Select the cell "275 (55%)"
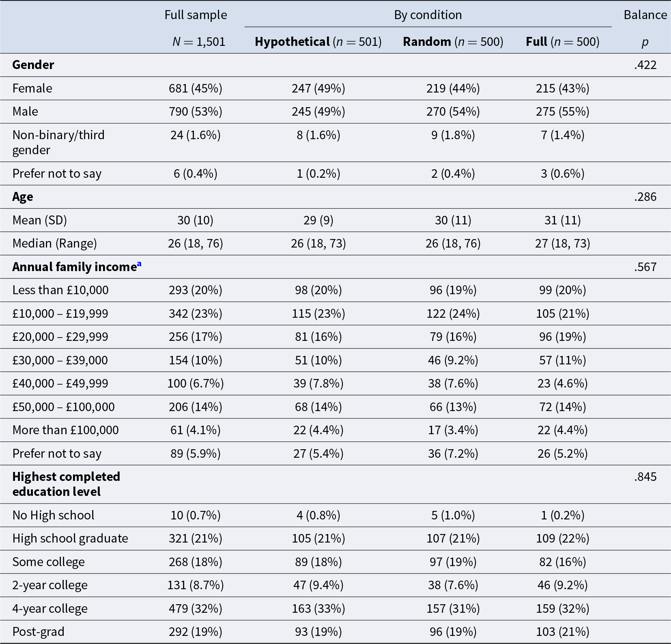671x644 pixels. pos(562,112)
